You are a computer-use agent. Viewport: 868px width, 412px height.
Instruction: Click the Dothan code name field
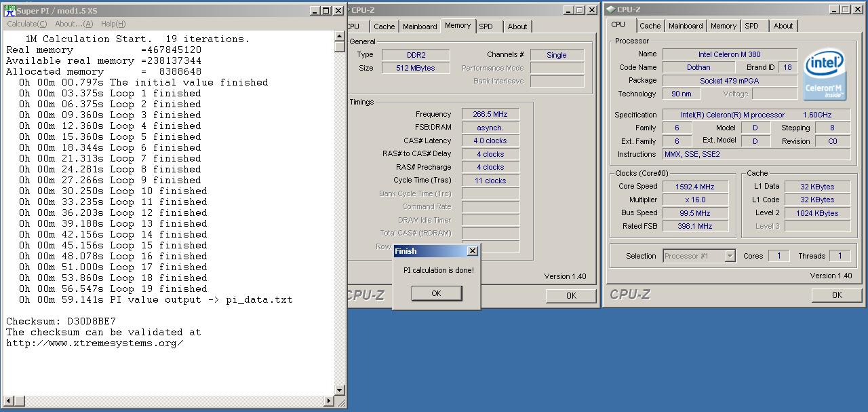pos(698,67)
